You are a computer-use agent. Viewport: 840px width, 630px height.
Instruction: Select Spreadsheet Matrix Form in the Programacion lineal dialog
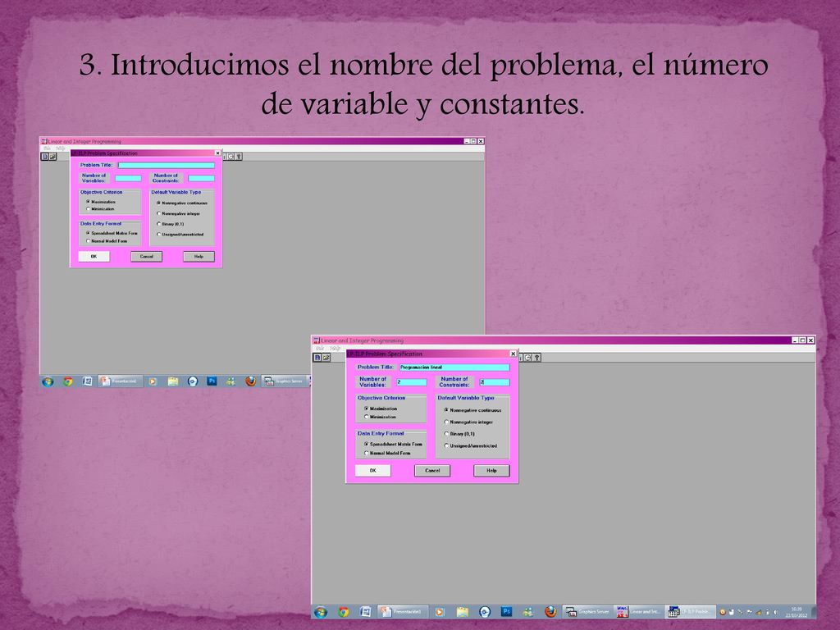[393, 444]
